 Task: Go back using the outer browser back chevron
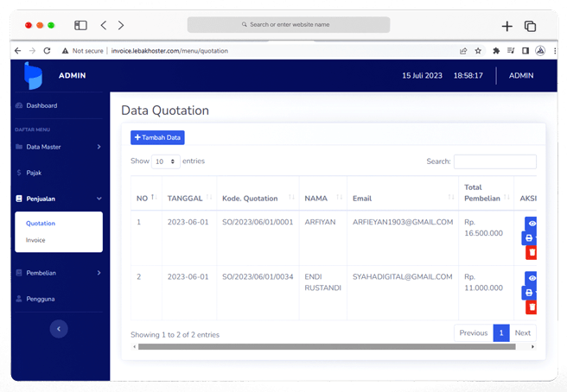coord(104,25)
